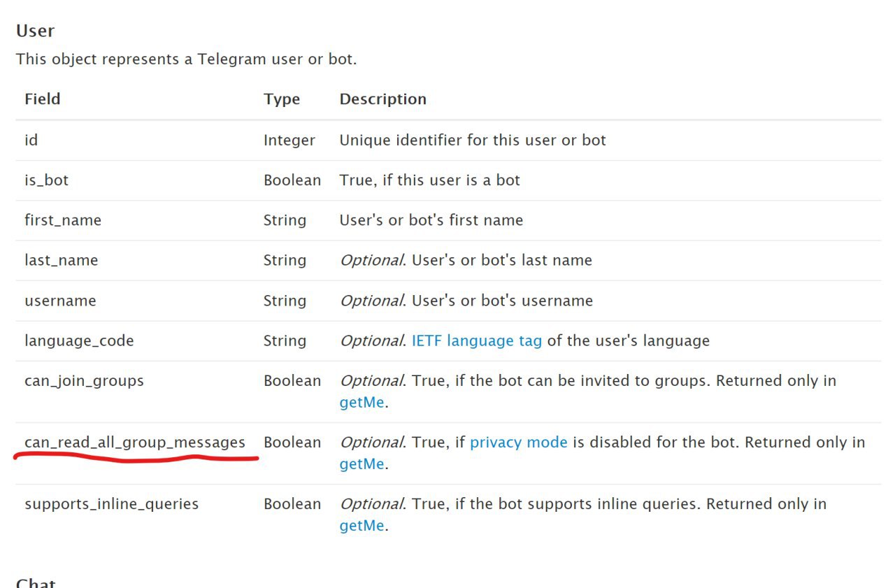
Task: Click Boolean type in is_bot row
Action: tap(292, 180)
